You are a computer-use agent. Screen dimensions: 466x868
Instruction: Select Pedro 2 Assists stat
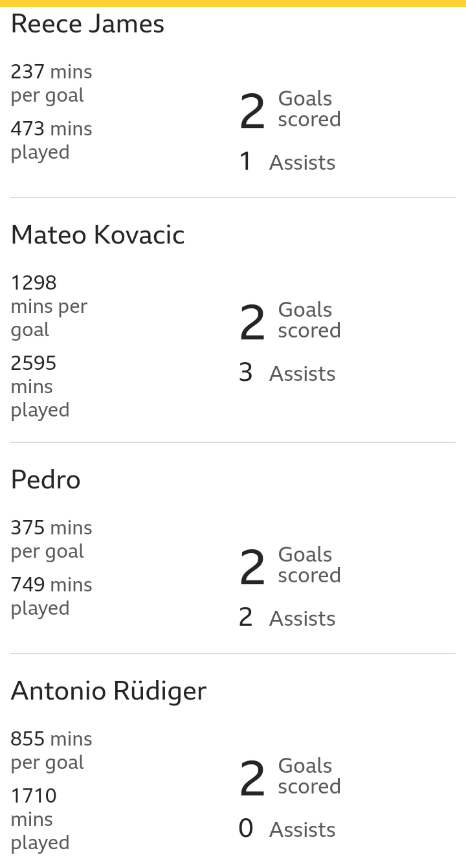pyautogui.click(x=287, y=618)
